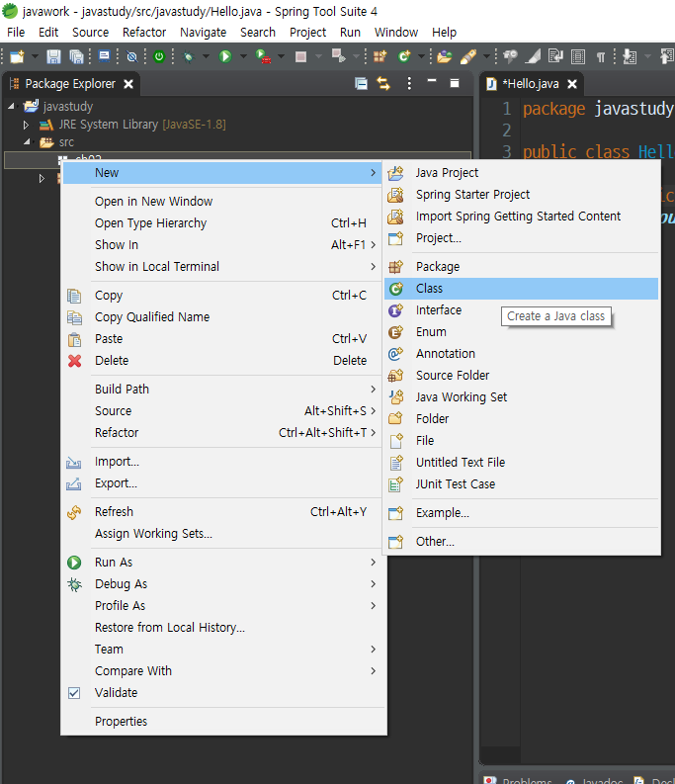
Task: Select the Package Explorer tab
Action: click(x=70, y=84)
